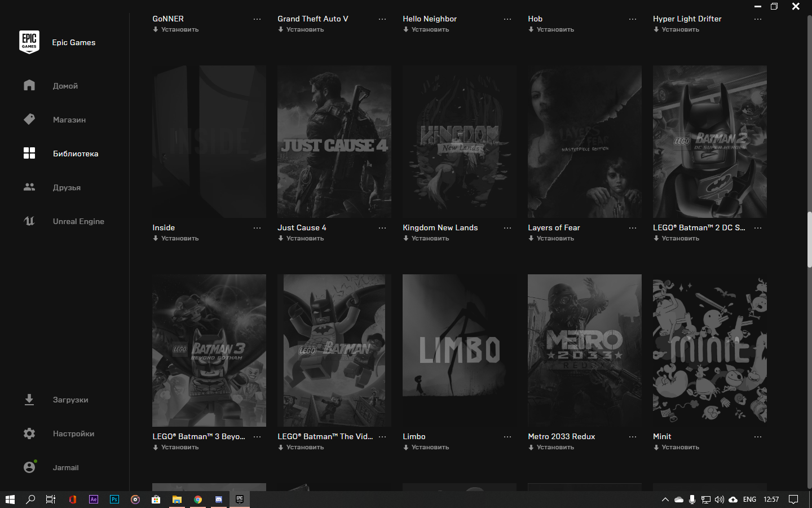The height and width of the screenshot is (508, 812).
Task: Click the Epic Games logo icon
Action: 29,42
